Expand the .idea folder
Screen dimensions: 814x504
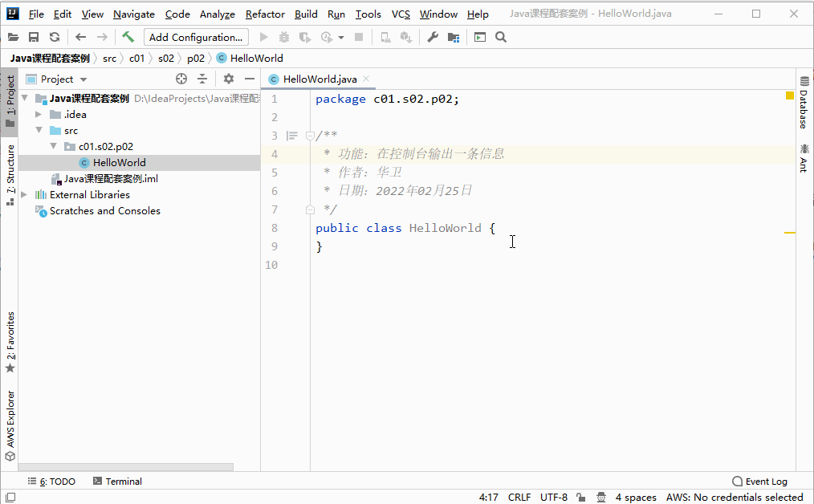pos(39,114)
